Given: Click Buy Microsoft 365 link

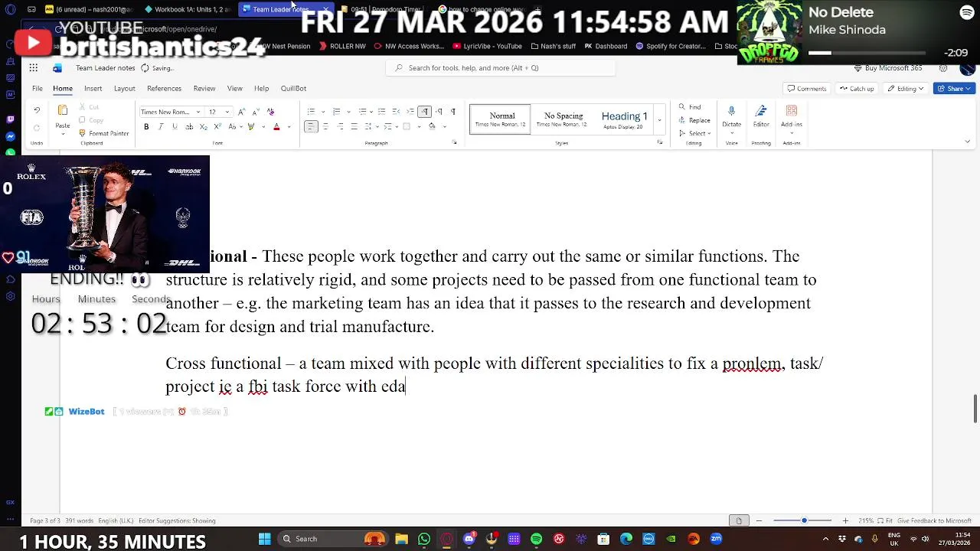Looking at the screenshot, I should pos(888,68).
